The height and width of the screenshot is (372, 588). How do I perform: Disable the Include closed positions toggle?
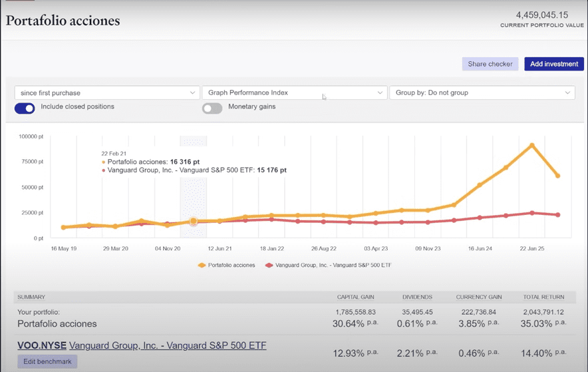25,108
